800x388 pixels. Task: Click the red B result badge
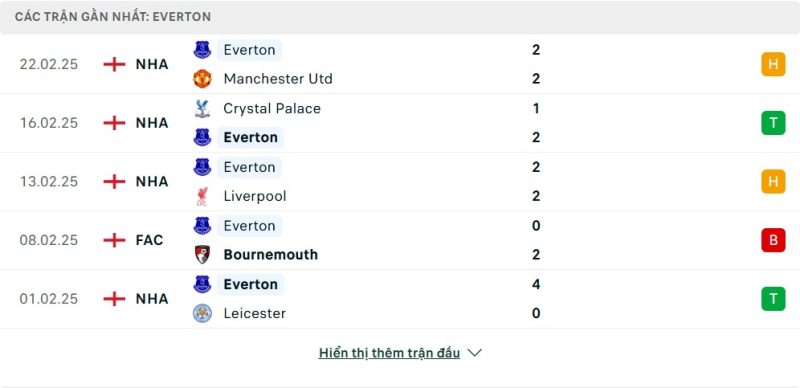click(x=773, y=240)
